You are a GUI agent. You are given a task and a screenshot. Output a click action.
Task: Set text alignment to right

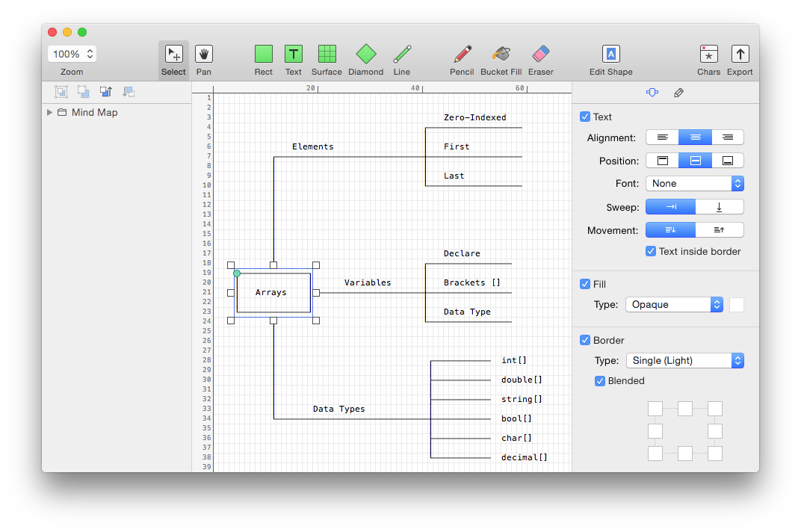pyautogui.click(x=728, y=137)
